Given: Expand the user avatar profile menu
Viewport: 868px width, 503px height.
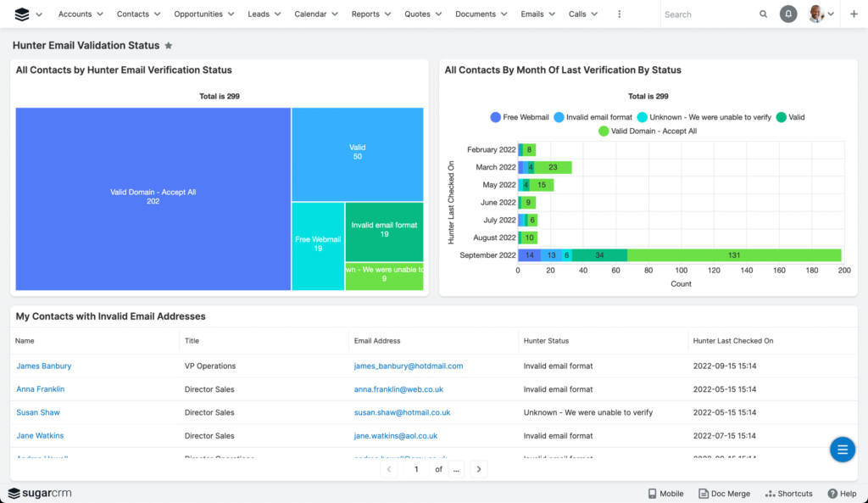Looking at the screenshot, I should (x=821, y=14).
